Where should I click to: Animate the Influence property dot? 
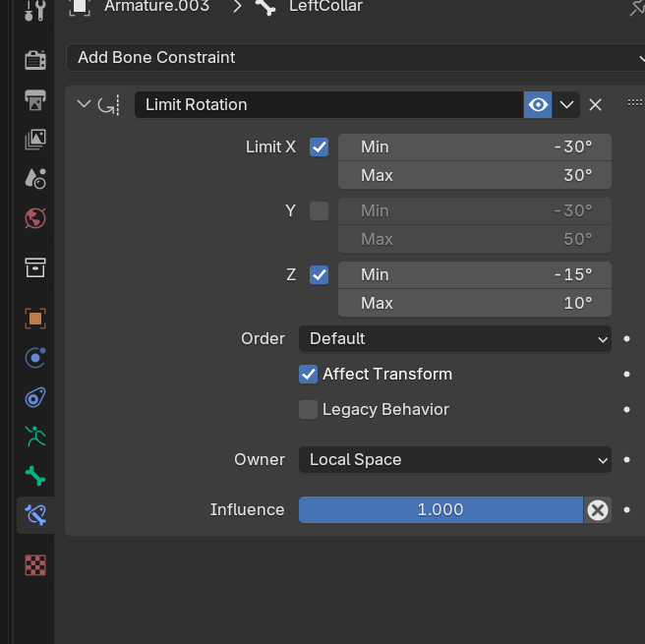626,510
